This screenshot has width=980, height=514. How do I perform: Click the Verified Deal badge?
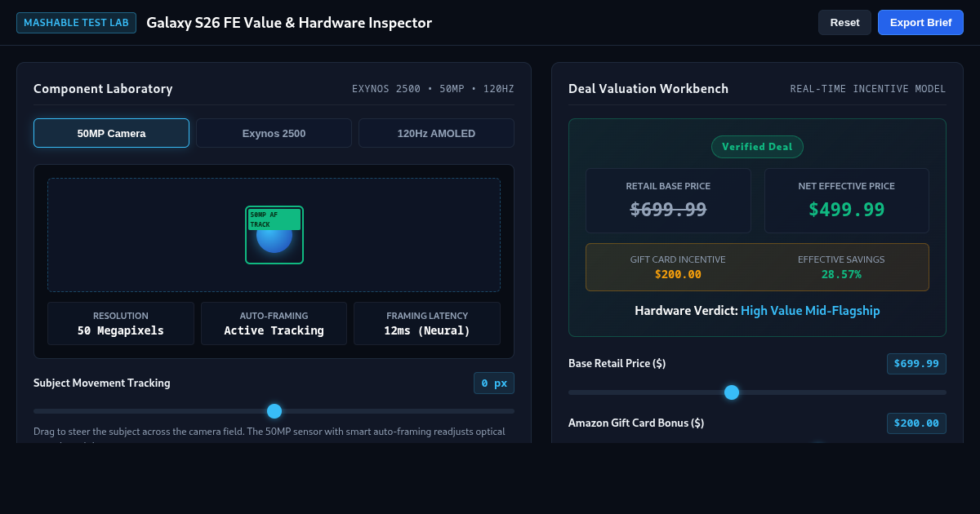[x=757, y=147]
